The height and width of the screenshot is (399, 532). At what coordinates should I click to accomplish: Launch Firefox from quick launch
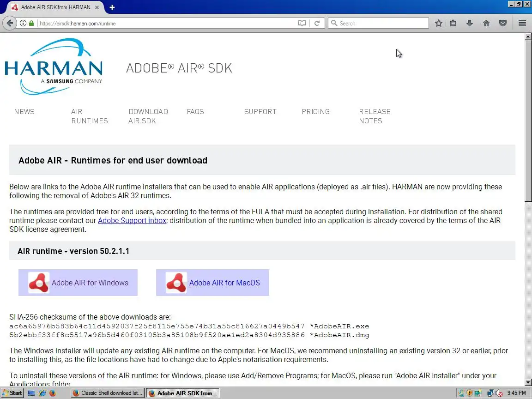click(x=53, y=393)
